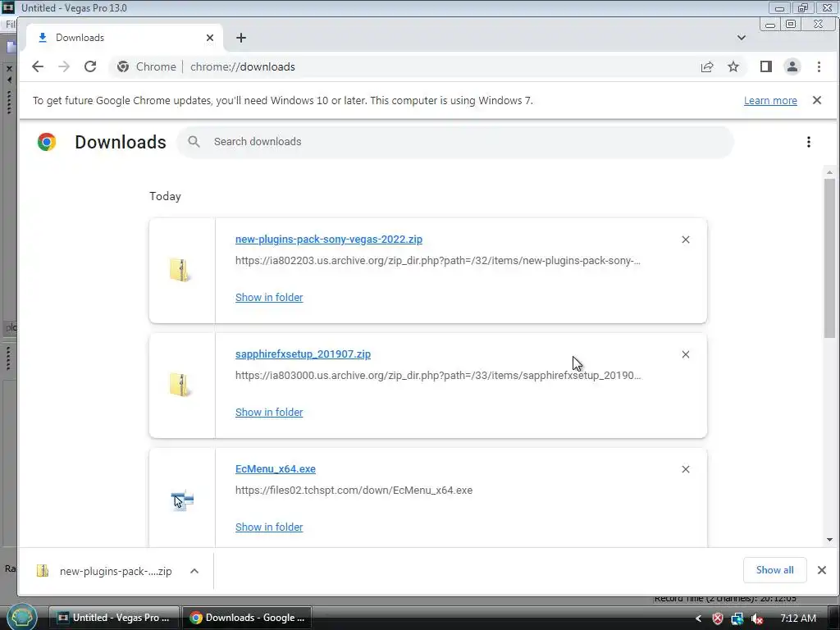The height and width of the screenshot is (630, 840).
Task: Share this page via the share icon
Action: tap(706, 66)
